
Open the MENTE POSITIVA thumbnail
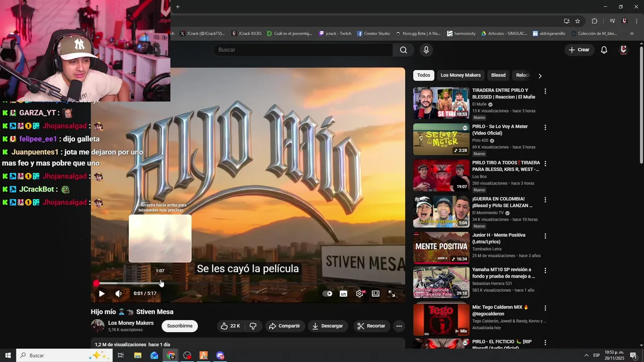441,248
